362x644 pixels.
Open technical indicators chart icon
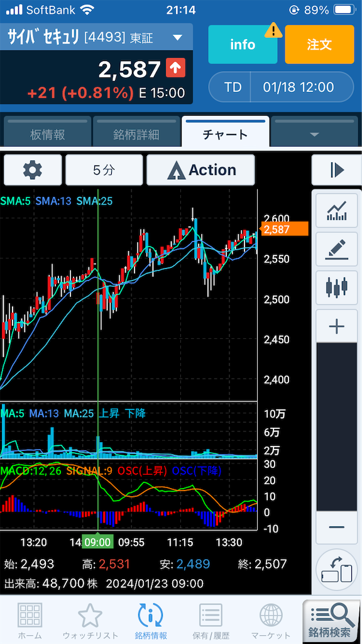pyautogui.click(x=337, y=211)
